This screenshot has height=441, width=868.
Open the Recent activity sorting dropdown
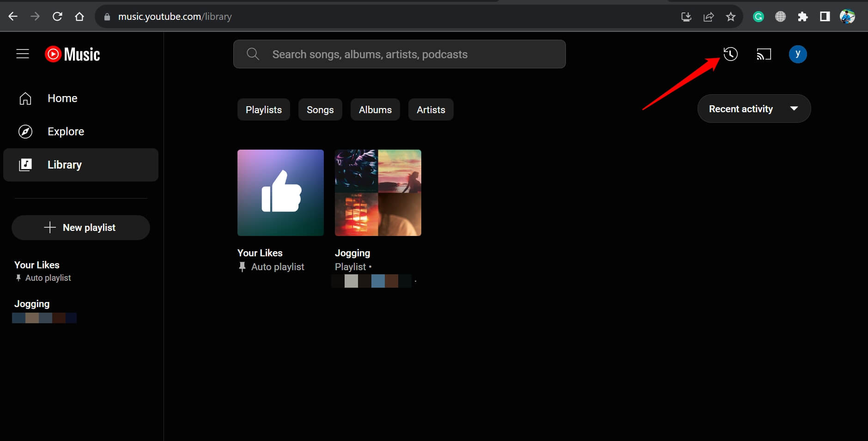click(x=753, y=109)
